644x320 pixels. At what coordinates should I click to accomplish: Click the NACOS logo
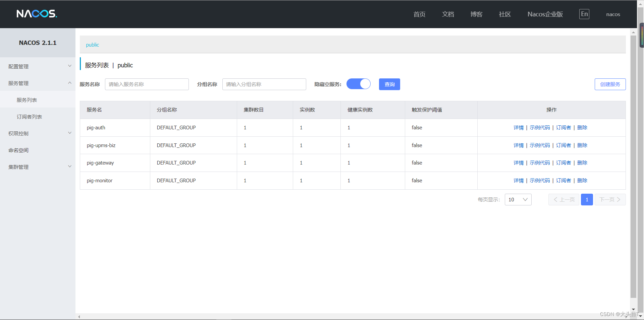pyautogui.click(x=37, y=14)
